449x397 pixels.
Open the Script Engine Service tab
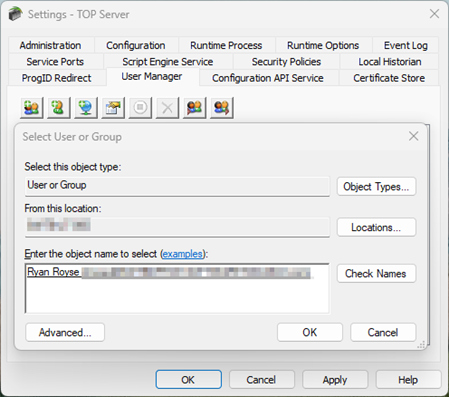(x=168, y=62)
